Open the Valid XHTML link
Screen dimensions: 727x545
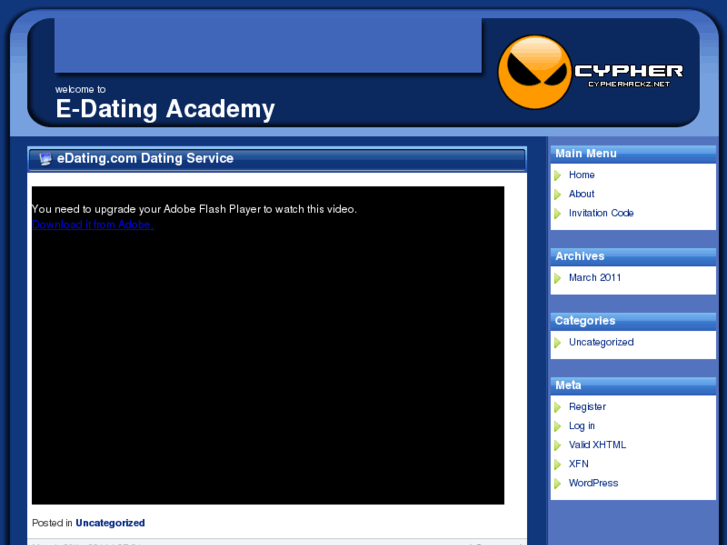[597, 445]
